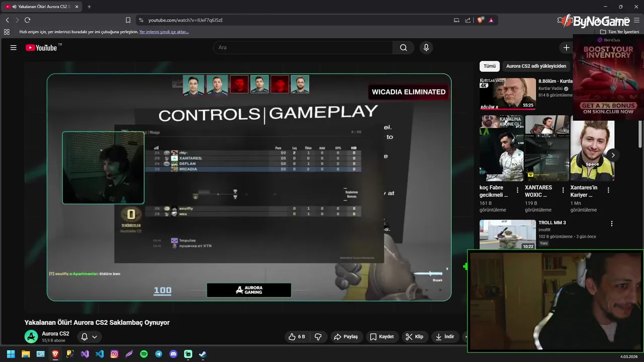The image size is (644, 362).
Task: Open the YouTube hamburger guide menu
Action: pyautogui.click(x=14, y=48)
